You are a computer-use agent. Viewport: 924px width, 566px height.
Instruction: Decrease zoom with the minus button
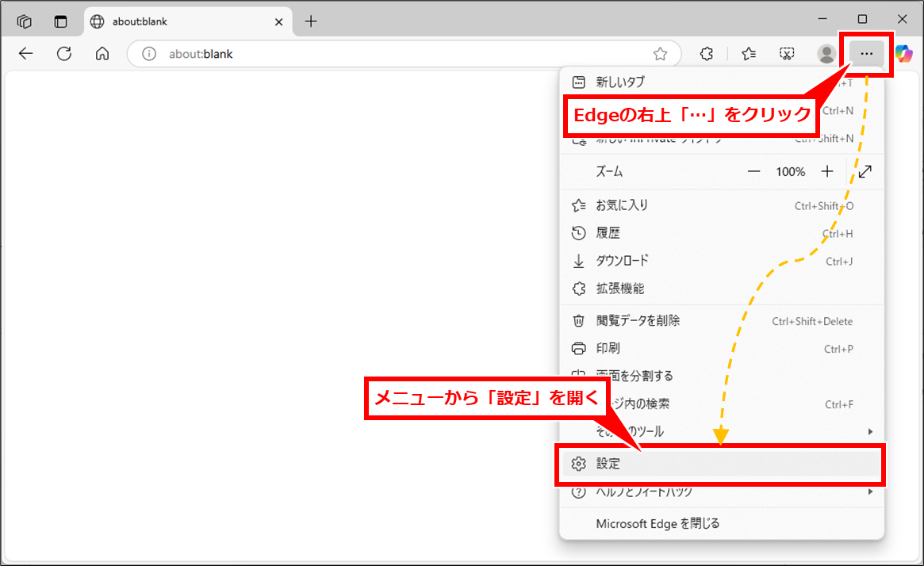pos(753,171)
